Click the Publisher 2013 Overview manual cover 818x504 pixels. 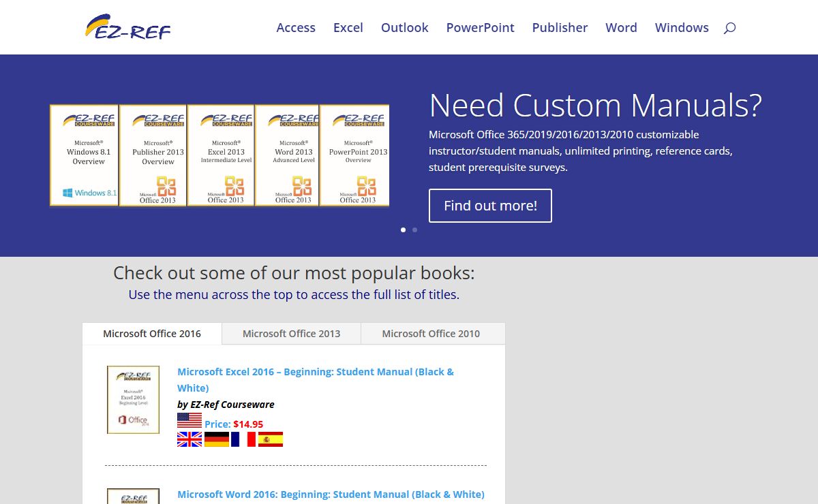coord(153,155)
